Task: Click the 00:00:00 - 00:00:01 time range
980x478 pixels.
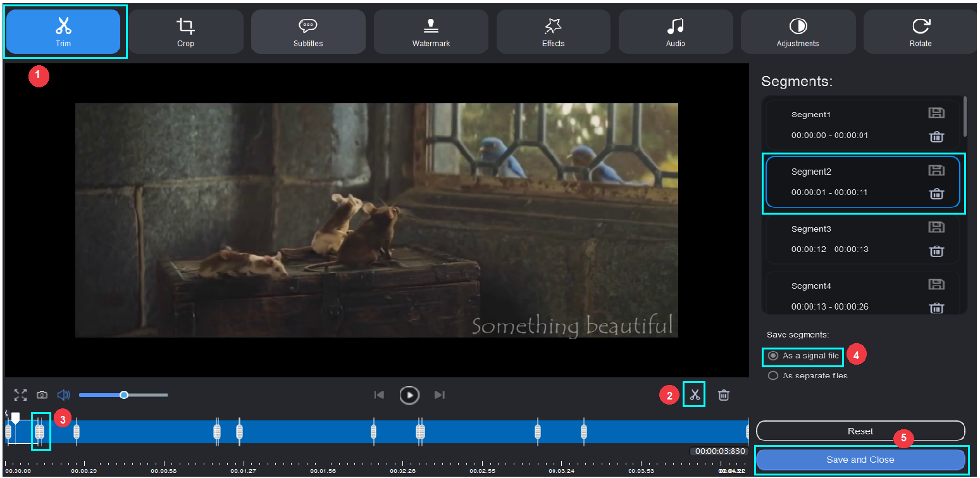Action: [x=829, y=135]
